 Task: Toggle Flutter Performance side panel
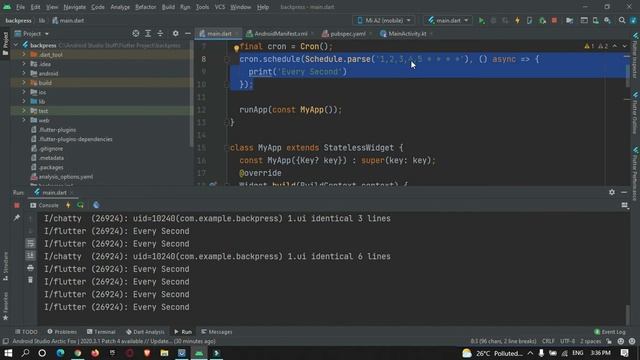(635, 173)
